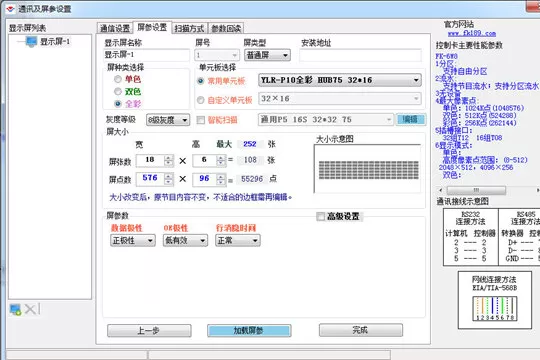The height and width of the screenshot is (360, 540).
Task: Select the 显示屏-1 monitor icon in list
Action: (x=31, y=42)
